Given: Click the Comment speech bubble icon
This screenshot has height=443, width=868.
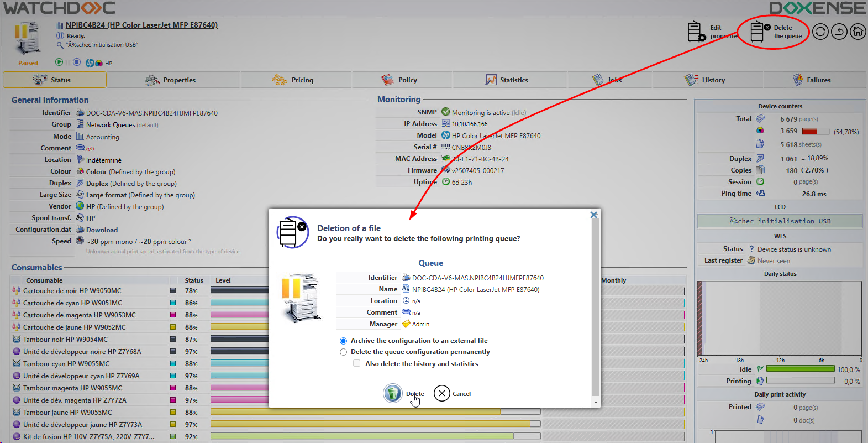Looking at the screenshot, I should pos(80,148).
